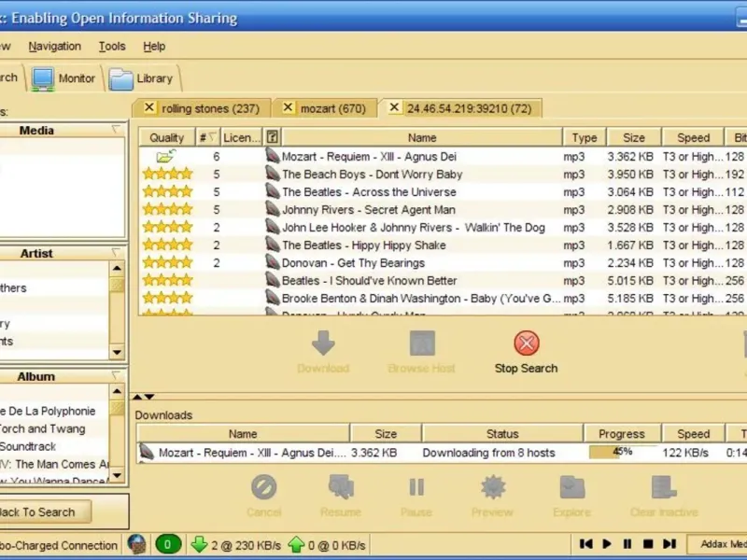The width and height of the screenshot is (747, 560).
Task: Click the red Stop Search icon
Action: click(527, 343)
